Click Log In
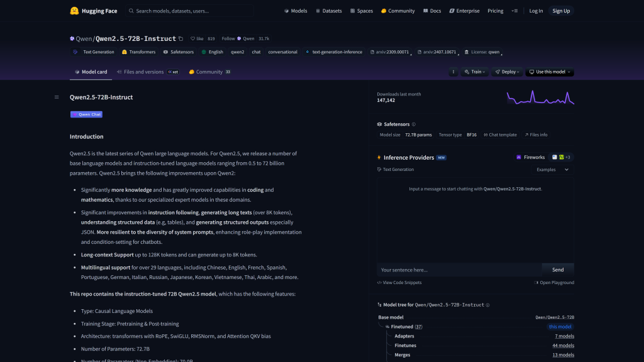644x362 pixels. click(536, 11)
